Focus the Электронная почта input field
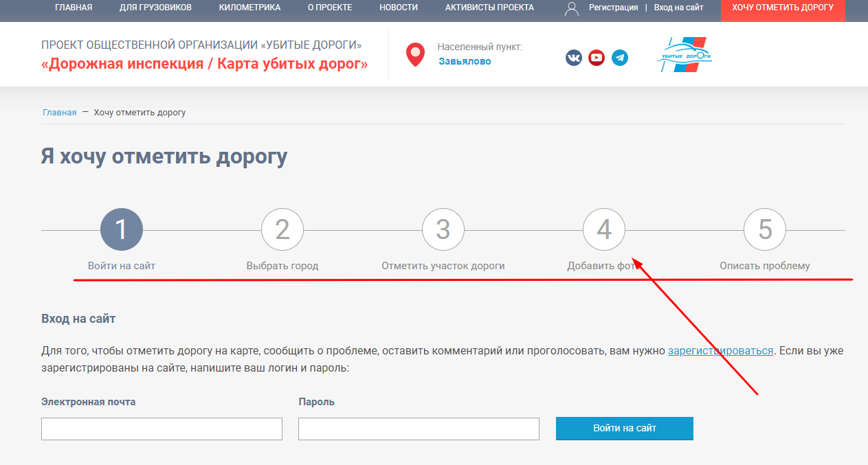The width and height of the screenshot is (868, 465). point(162,429)
